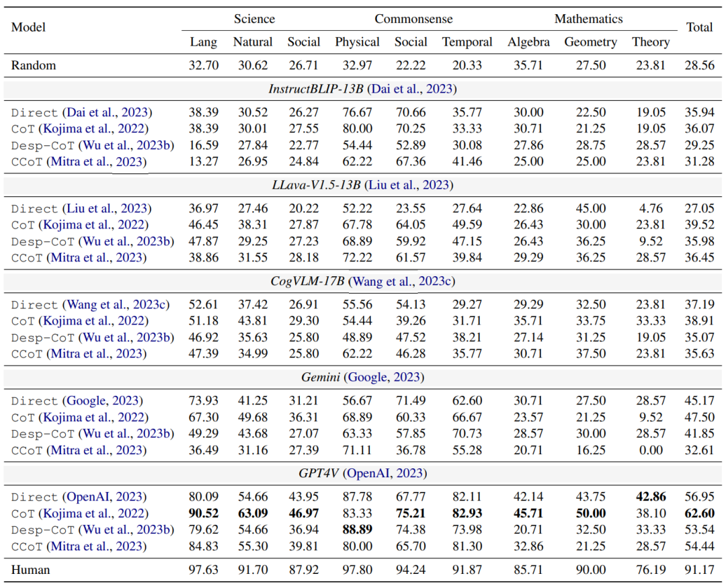This screenshot has width=726, height=588.
Task: Open Liu et al., 2023 citation in Direct row
Action: tap(108, 208)
